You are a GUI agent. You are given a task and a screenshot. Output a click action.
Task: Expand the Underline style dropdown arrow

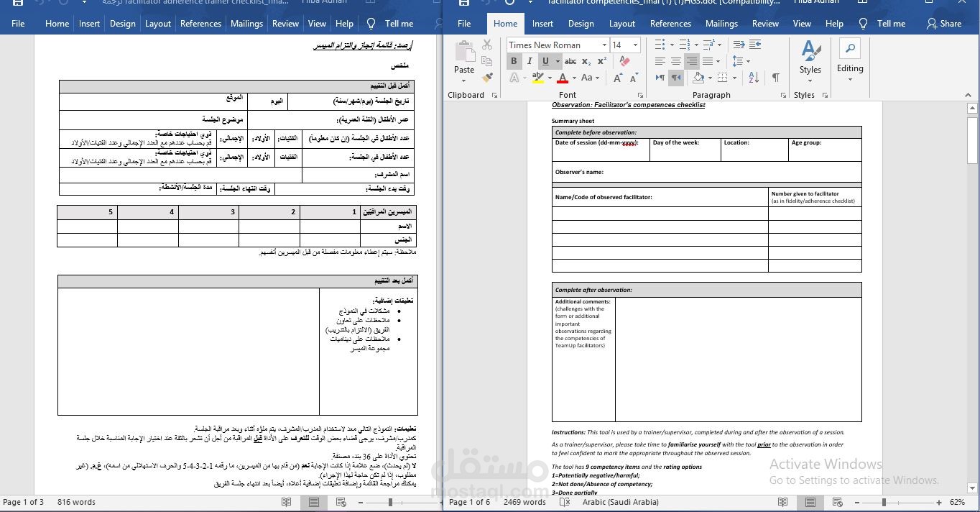(x=557, y=61)
